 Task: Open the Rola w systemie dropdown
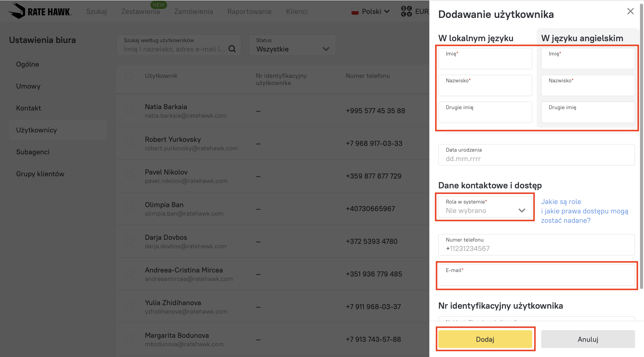485,206
